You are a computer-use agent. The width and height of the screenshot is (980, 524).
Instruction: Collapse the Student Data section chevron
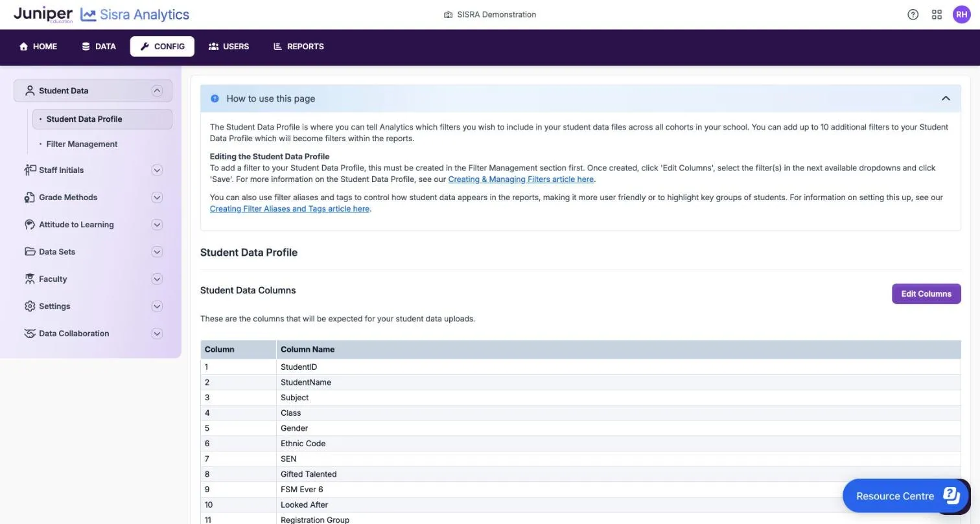click(x=157, y=91)
